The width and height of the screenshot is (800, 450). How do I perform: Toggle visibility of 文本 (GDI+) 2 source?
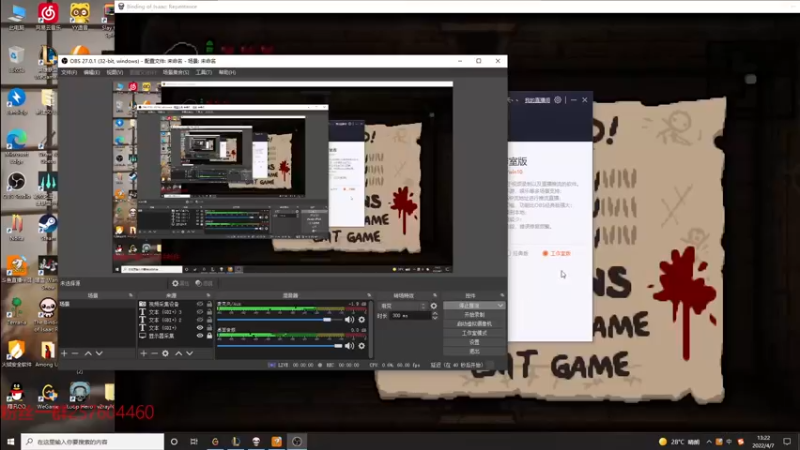(200, 320)
